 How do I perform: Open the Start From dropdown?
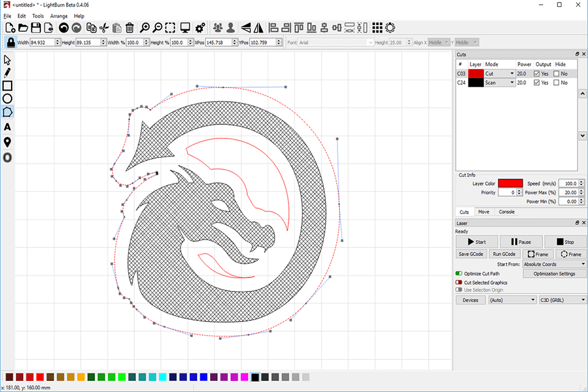(x=553, y=263)
